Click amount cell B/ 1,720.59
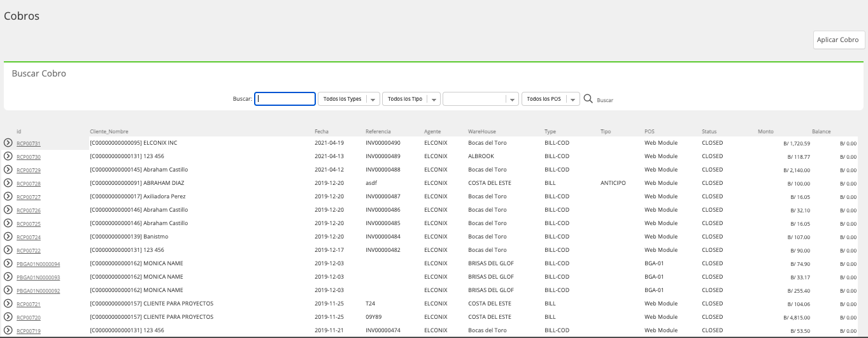 pos(797,143)
